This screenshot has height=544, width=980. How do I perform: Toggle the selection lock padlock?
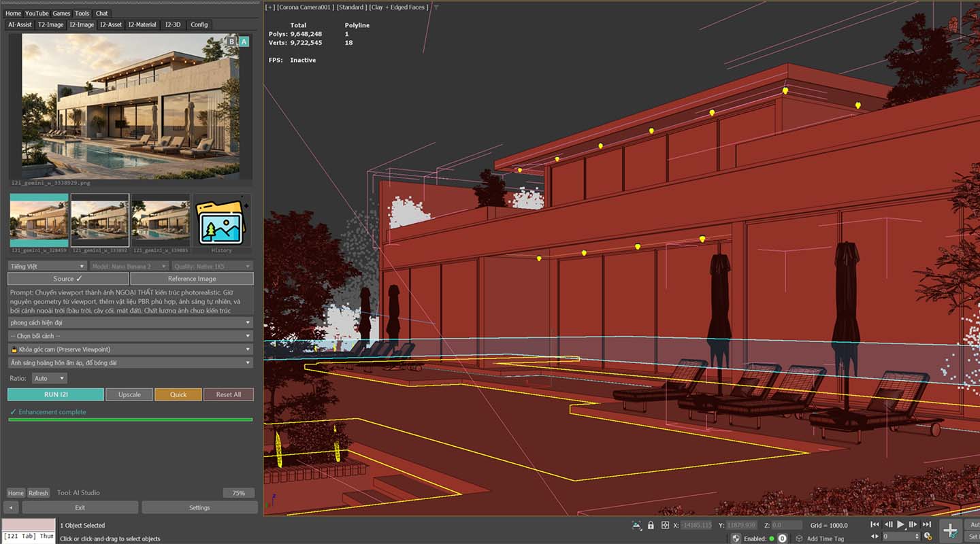(651, 525)
